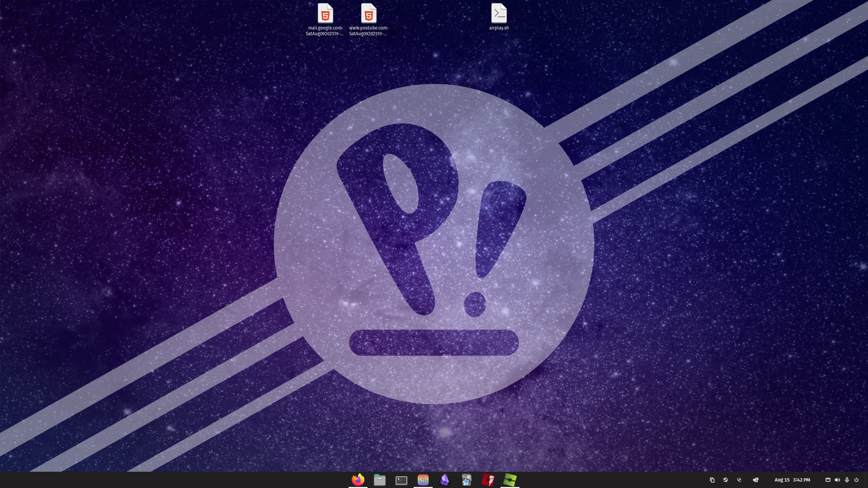
Task: Select mail.google.com HTML file on desktop
Action: click(x=325, y=14)
